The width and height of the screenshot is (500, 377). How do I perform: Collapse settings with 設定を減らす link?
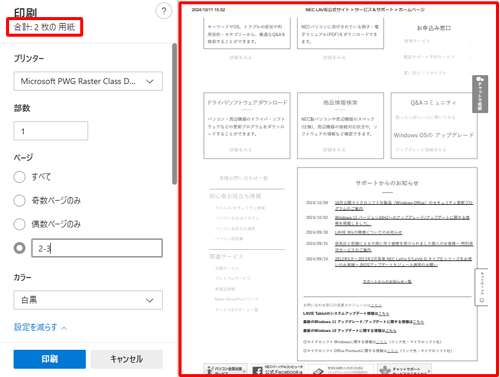40,327
